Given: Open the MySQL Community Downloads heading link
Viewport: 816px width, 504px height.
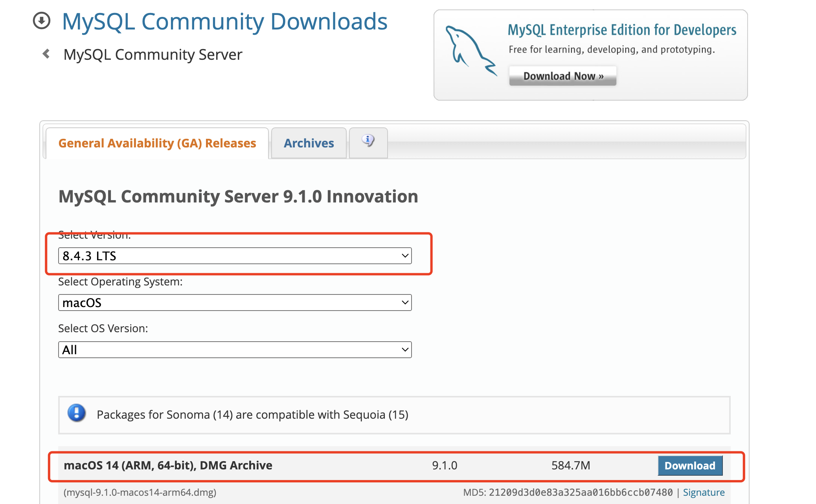Looking at the screenshot, I should point(225,21).
